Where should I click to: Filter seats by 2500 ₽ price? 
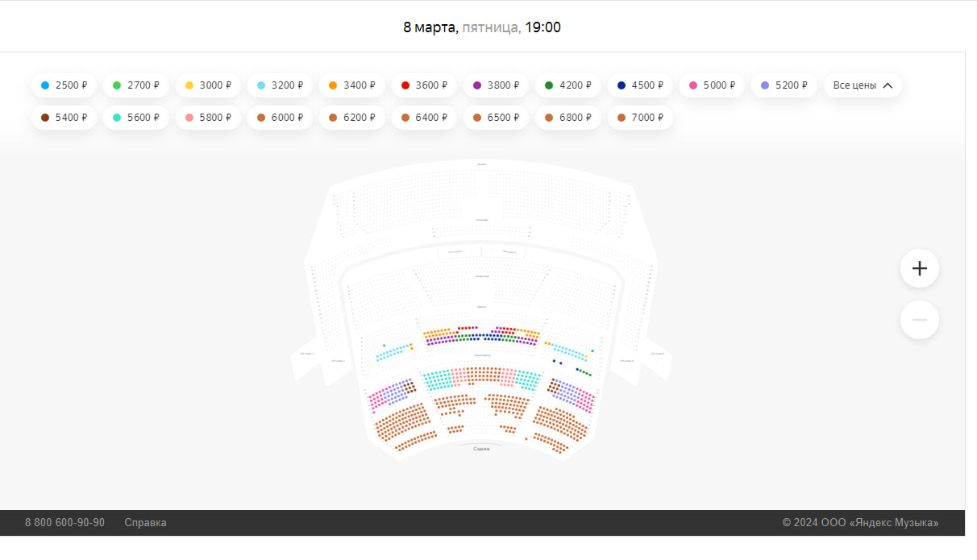64,85
